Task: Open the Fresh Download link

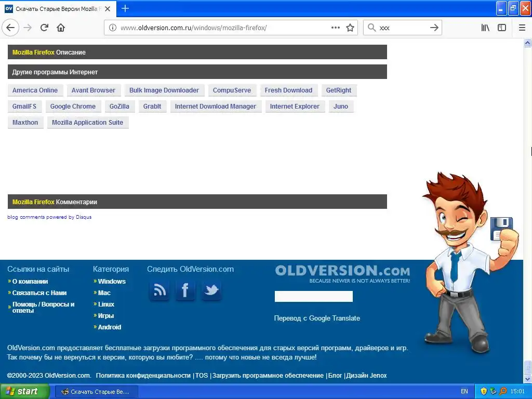Action: [288, 90]
